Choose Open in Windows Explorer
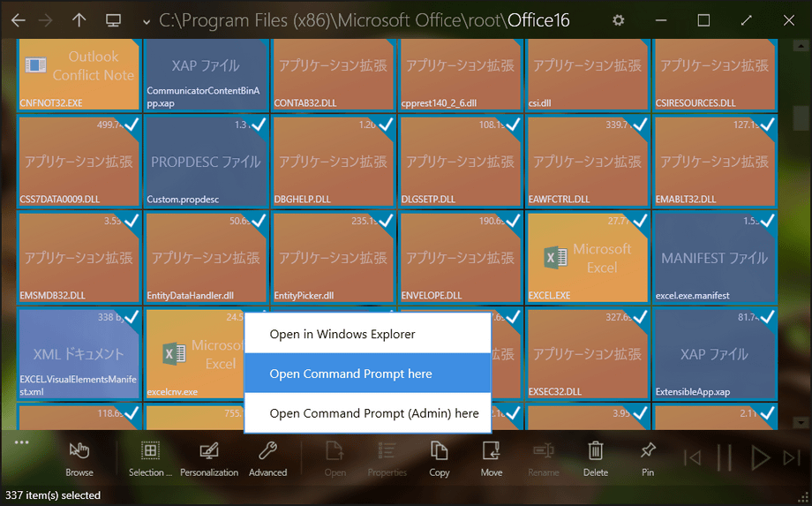 368,334
